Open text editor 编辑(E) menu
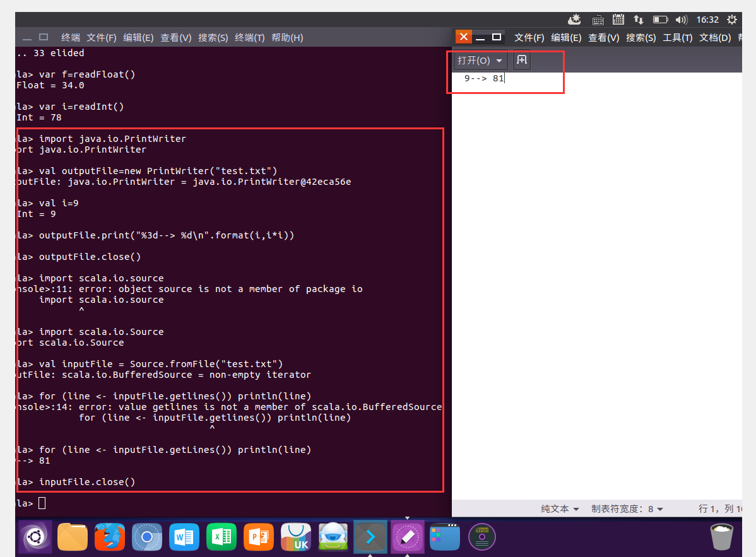The image size is (756, 557). click(566, 38)
